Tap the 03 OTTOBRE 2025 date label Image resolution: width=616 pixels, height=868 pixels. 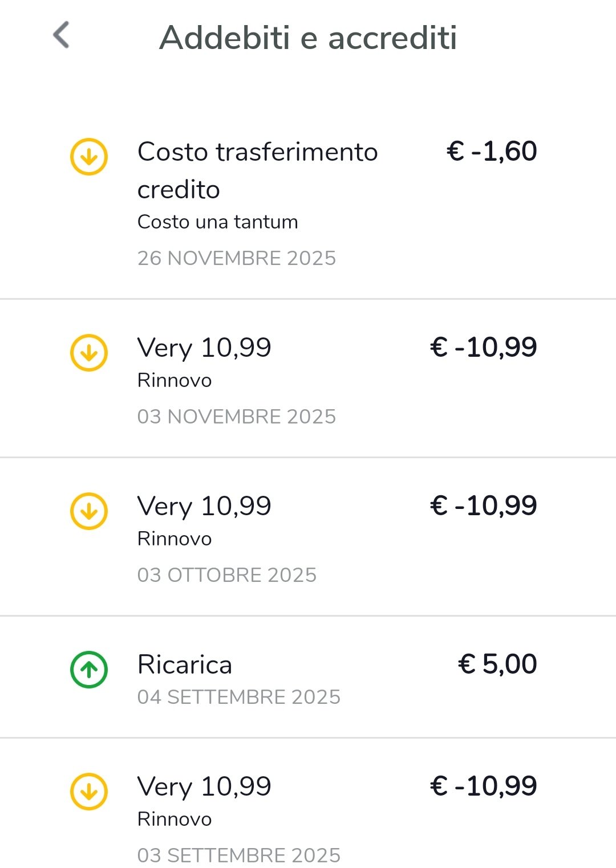[x=226, y=575]
